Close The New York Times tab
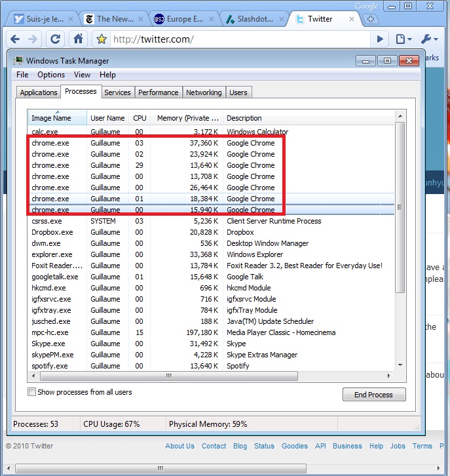450x476 pixels. coord(141,19)
